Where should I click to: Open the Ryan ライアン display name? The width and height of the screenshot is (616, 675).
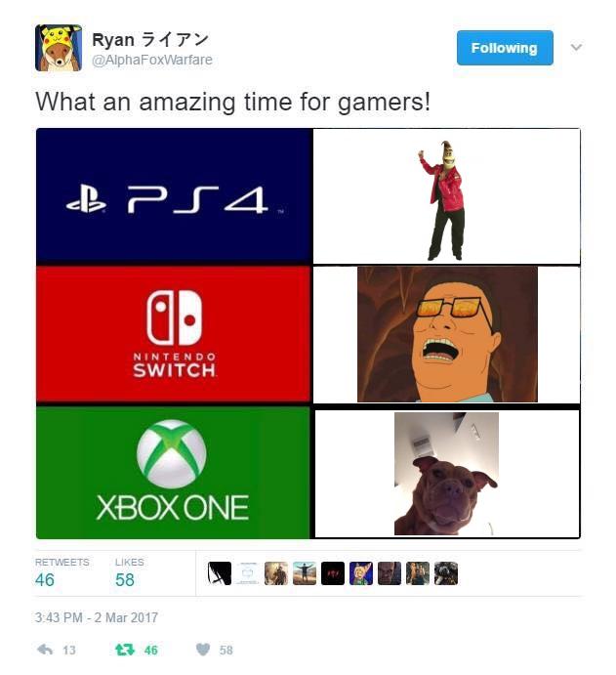click(149, 40)
